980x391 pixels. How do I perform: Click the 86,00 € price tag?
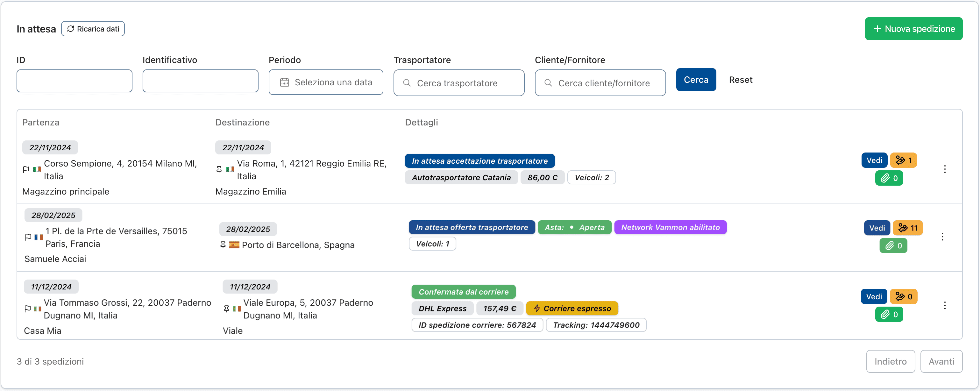click(x=542, y=178)
